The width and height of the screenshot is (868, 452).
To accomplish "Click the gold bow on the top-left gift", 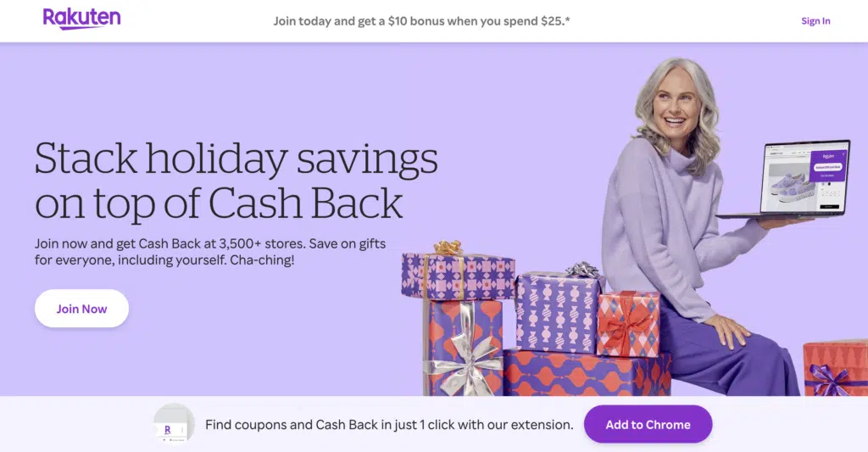I will pos(447,248).
